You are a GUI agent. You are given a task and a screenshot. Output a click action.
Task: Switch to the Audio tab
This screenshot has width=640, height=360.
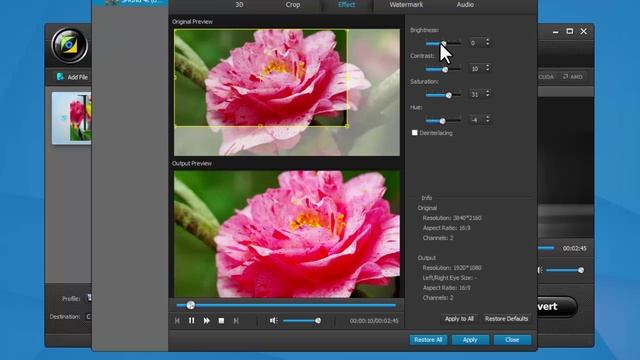tap(465, 5)
